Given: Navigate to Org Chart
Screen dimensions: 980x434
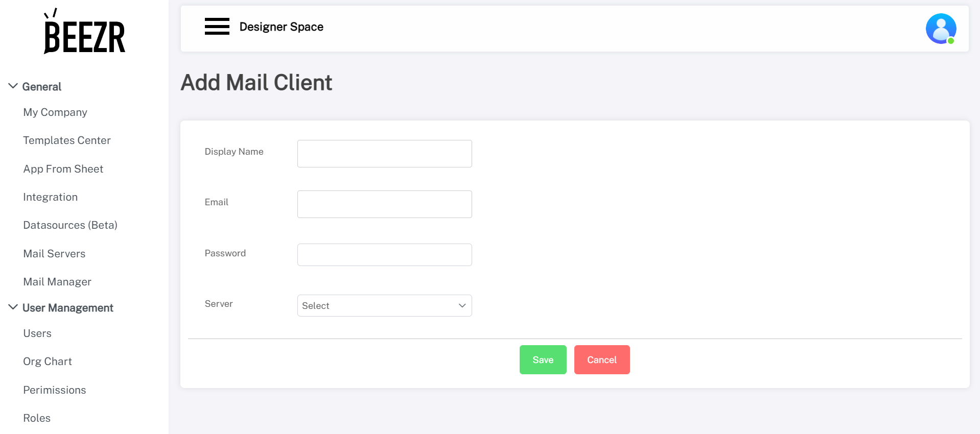Looking at the screenshot, I should [x=48, y=361].
